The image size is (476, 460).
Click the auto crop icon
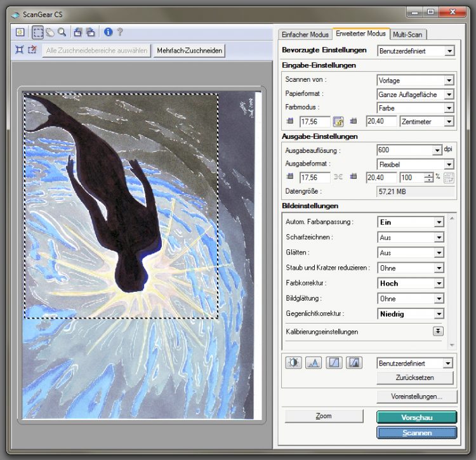click(20, 49)
